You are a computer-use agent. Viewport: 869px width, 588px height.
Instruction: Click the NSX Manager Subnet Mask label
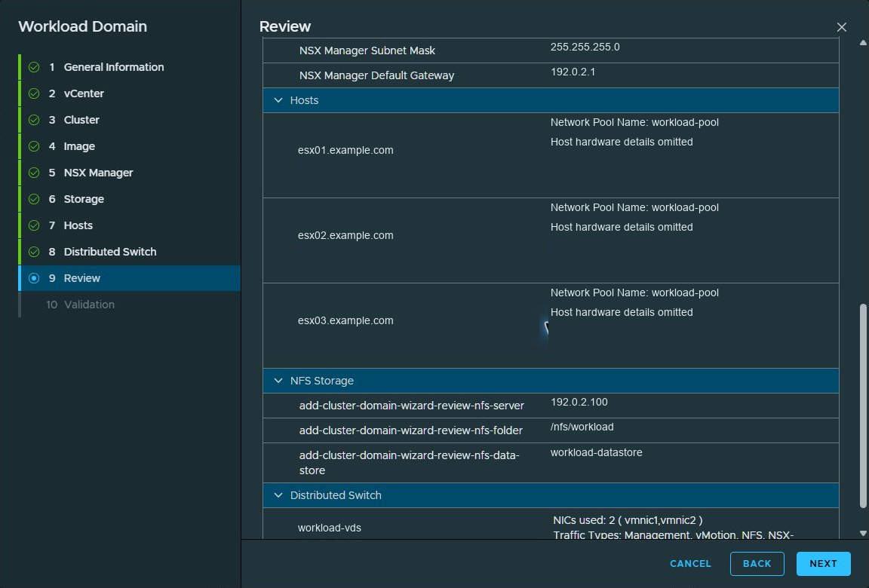click(367, 51)
